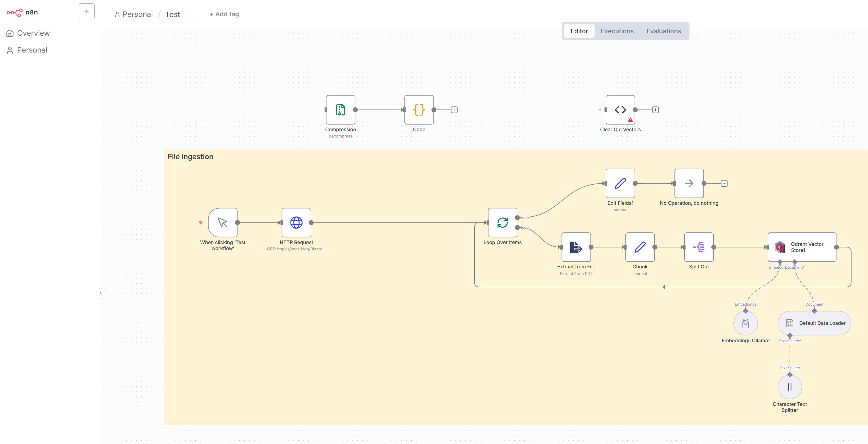Click plus connector after No Operation node

click(x=724, y=183)
